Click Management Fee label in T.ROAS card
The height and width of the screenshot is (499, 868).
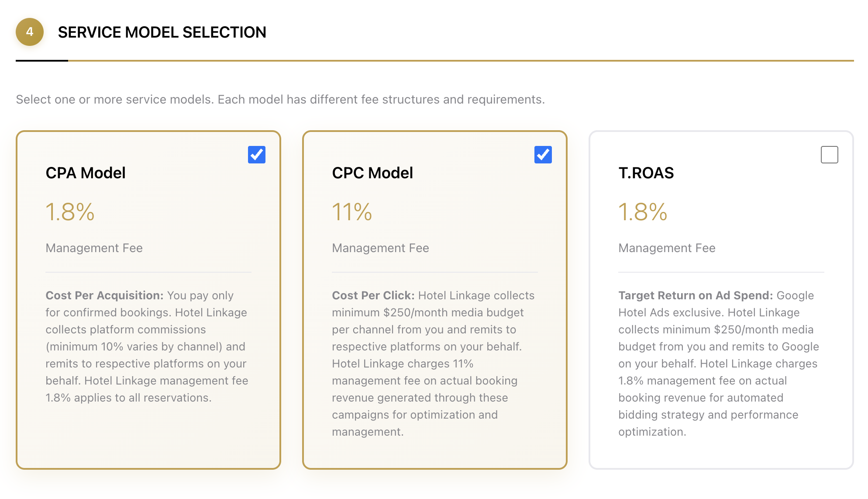(667, 248)
